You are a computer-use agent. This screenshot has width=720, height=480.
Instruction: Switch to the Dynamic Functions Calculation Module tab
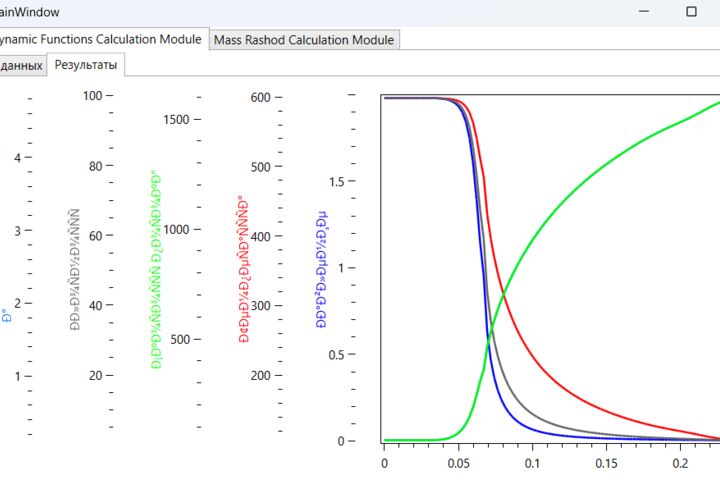103,39
